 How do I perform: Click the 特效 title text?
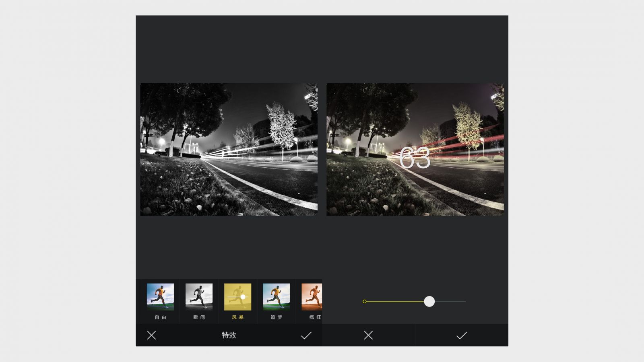[229, 335]
